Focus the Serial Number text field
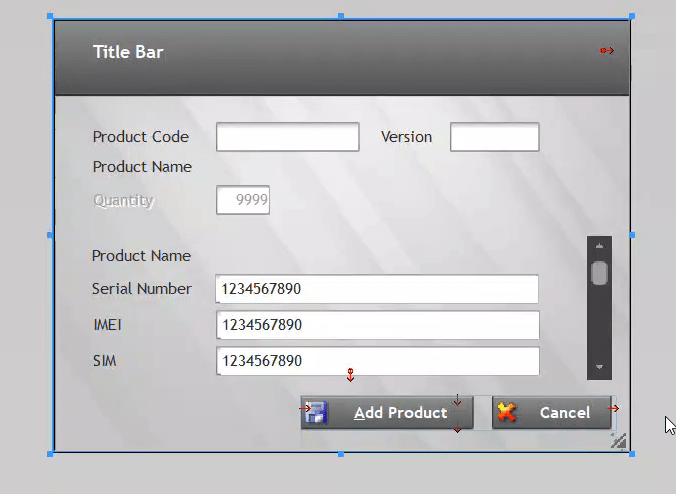The image size is (676, 494). click(377, 289)
